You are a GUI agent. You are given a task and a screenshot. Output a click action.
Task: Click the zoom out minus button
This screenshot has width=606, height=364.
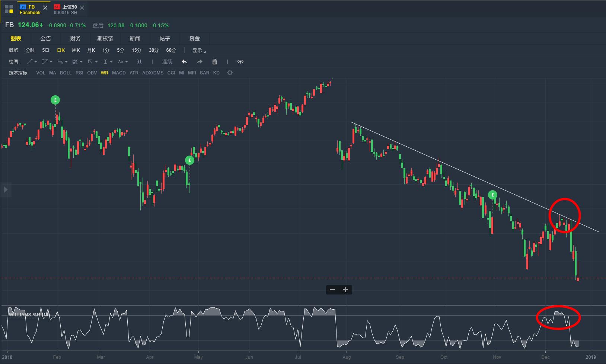coord(332,290)
